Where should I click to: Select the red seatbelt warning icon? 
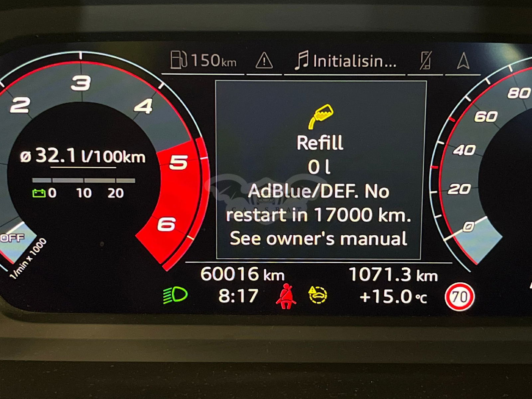pyautogui.click(x=286, y=296)
